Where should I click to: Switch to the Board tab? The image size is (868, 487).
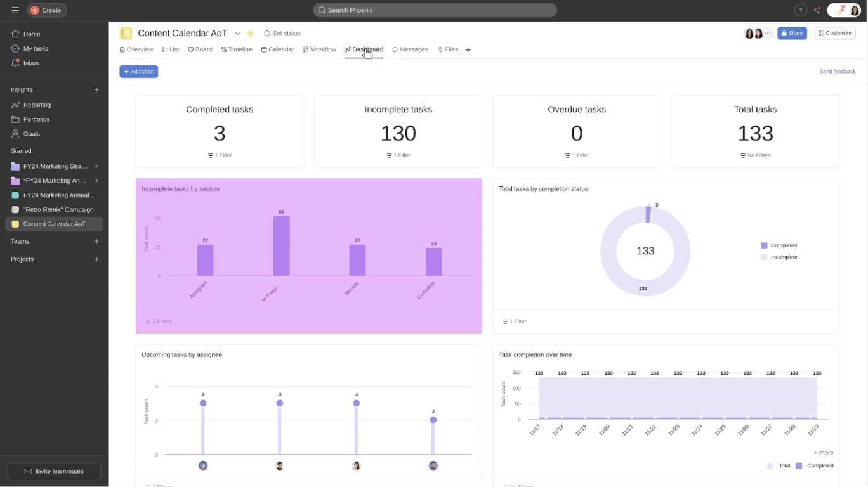201,49
